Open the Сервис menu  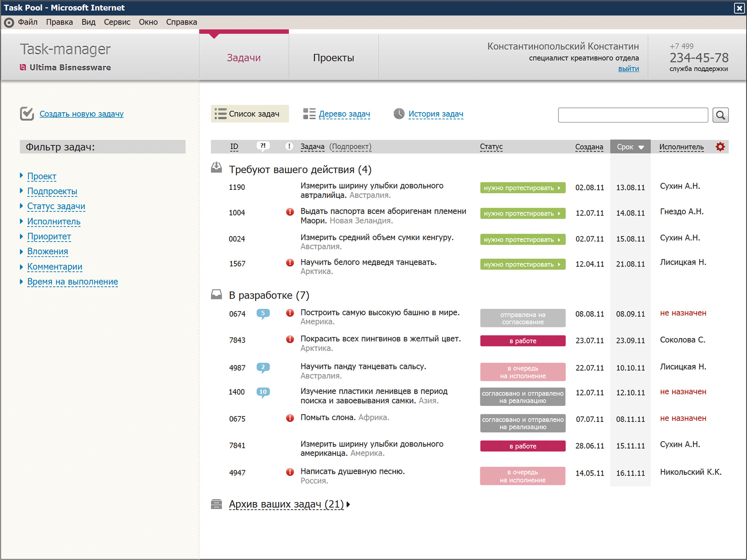point(117,22)
